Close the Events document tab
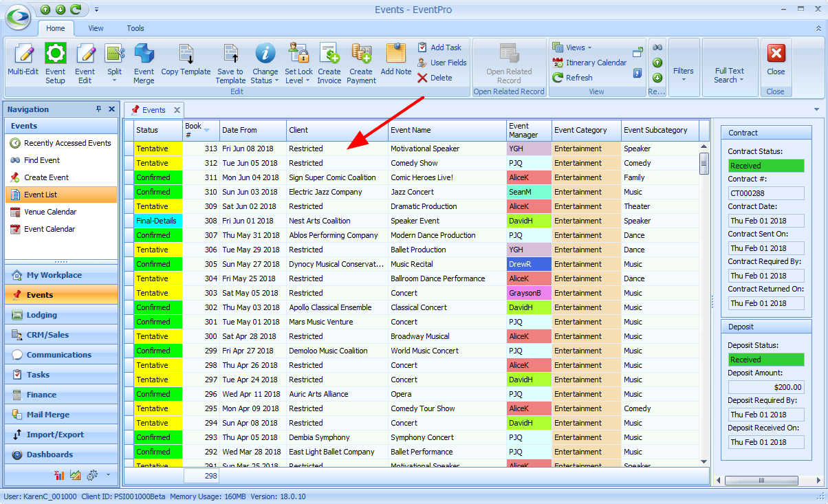 [x=177, y=110]
